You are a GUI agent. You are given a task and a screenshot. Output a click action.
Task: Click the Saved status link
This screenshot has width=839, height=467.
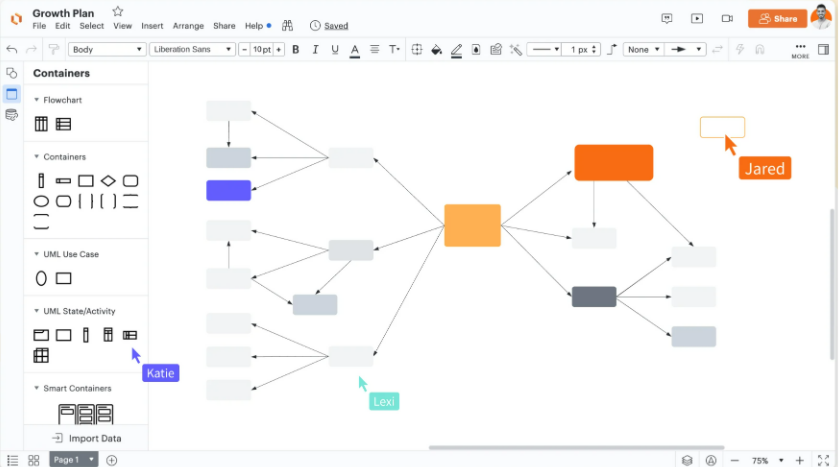point(336,26)
